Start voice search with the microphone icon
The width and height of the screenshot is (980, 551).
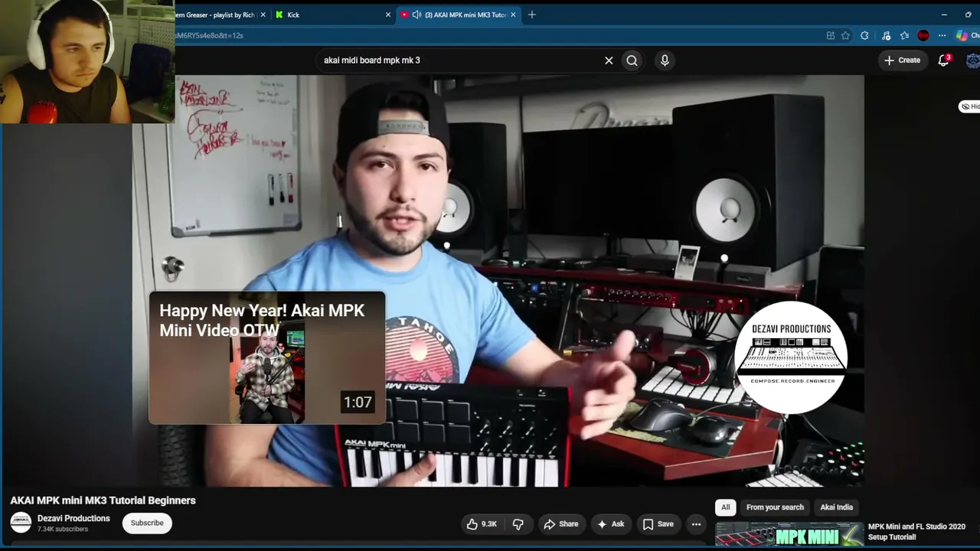665,60
